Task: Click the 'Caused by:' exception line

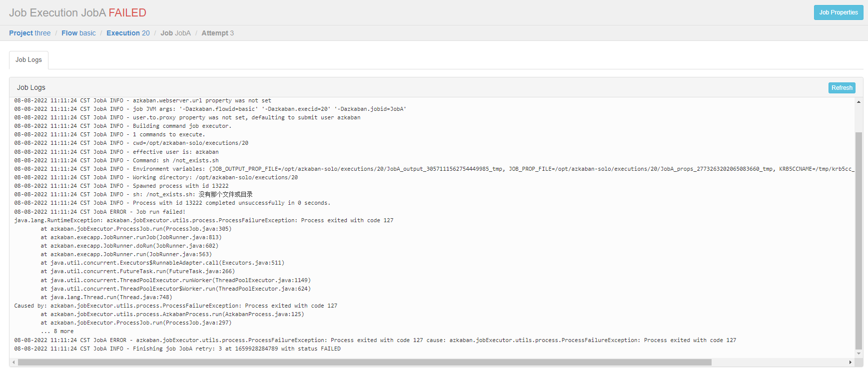Action: (176, 306)
